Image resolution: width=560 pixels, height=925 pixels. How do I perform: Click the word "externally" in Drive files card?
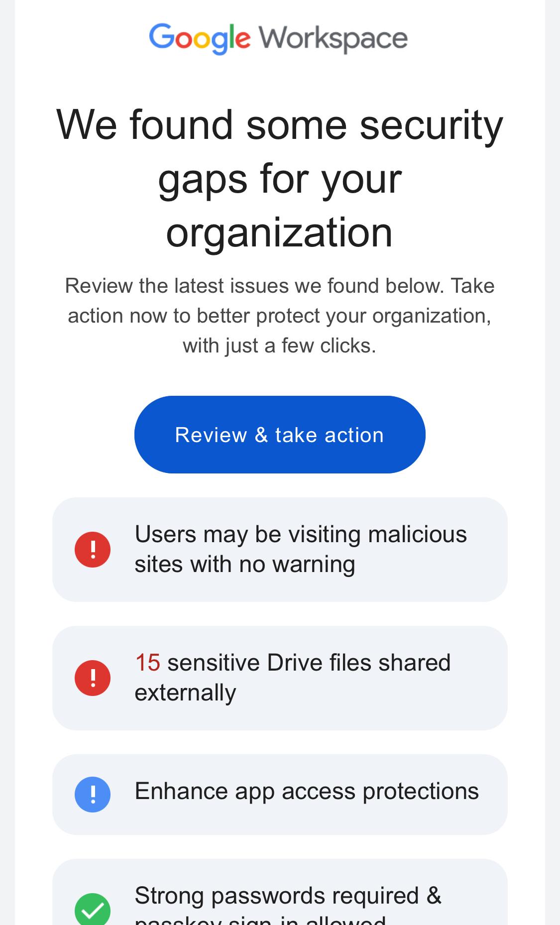tap(185, 693)
